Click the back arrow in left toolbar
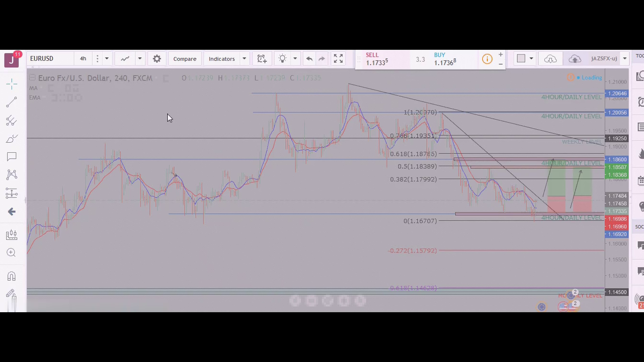 click(x=12, y=212)
